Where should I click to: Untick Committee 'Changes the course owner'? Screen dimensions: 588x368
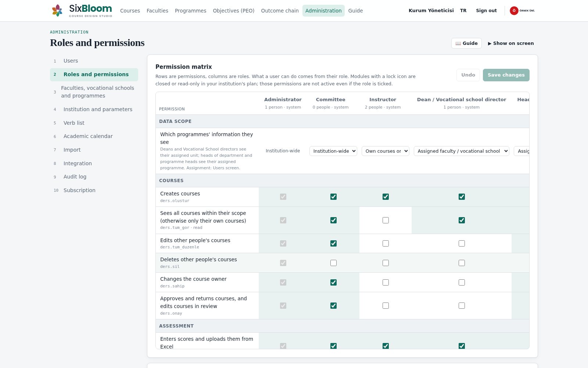pos(333,283)
